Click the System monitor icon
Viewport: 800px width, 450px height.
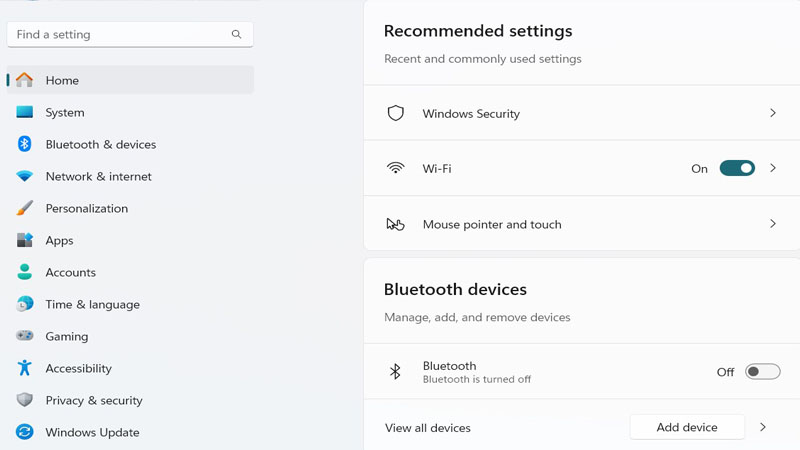coord(24,112)
